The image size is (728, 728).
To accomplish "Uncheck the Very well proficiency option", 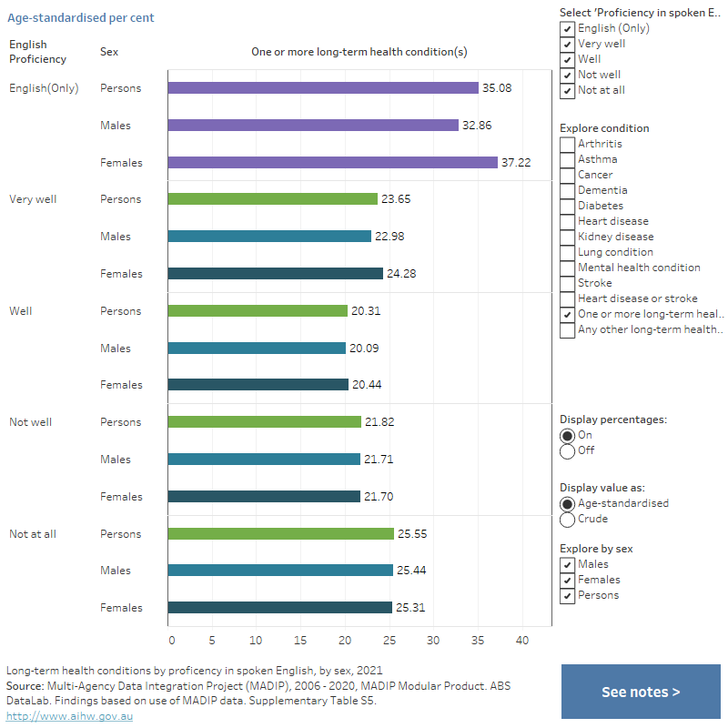I will [x=567, y=44].
